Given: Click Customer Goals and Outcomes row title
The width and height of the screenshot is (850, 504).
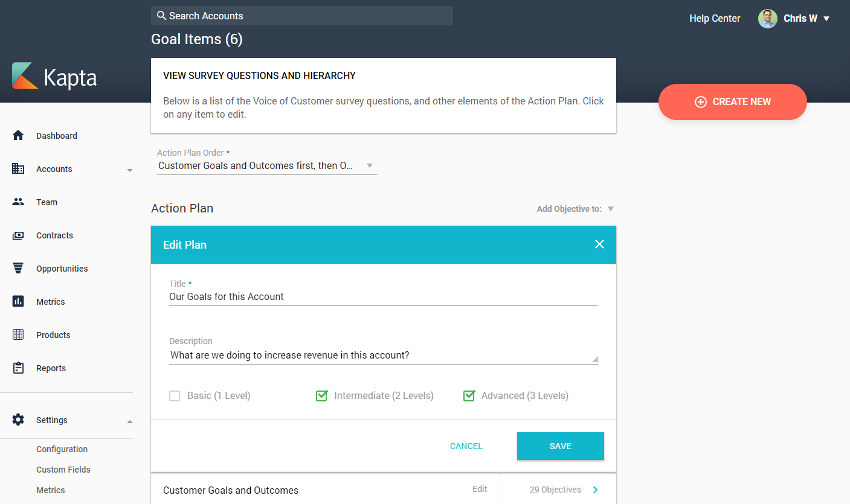Looking at the screenshot, I should click(231, 490).
